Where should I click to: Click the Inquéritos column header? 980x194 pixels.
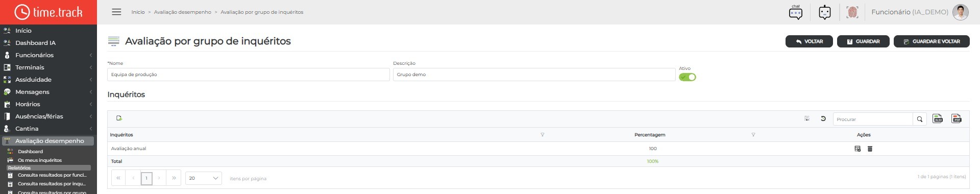[121, 135]
